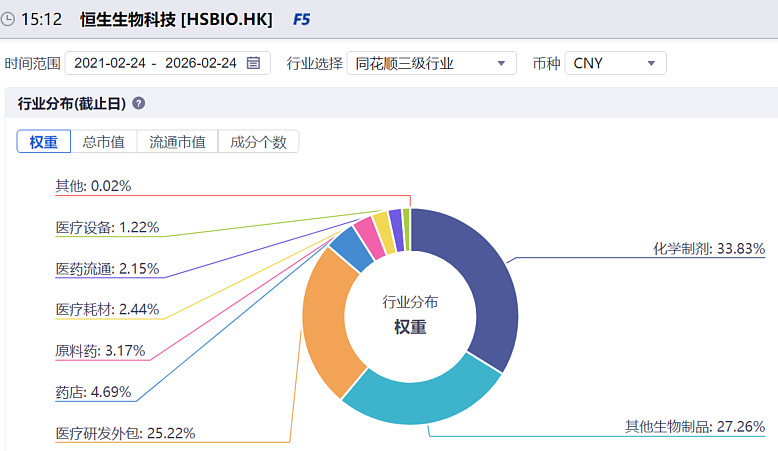Open help icon next to 行业分布(截止日)

click(139, 103)
